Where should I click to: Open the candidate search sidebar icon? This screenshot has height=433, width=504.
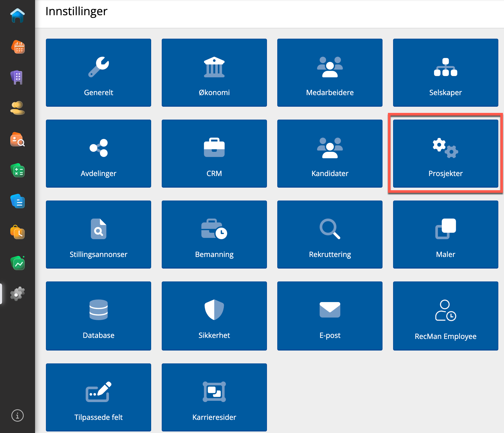(x=18, y=139)
